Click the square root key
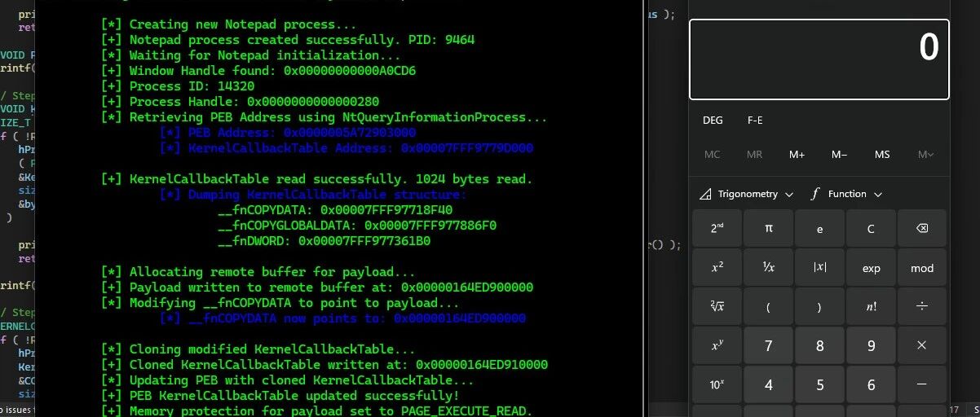 (x=717, y=307)
